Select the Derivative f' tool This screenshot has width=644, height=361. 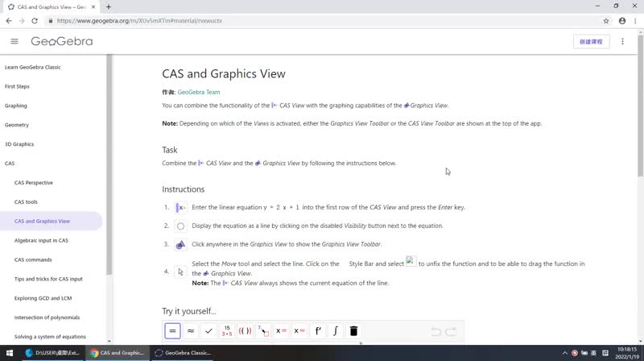click(317, 330)
